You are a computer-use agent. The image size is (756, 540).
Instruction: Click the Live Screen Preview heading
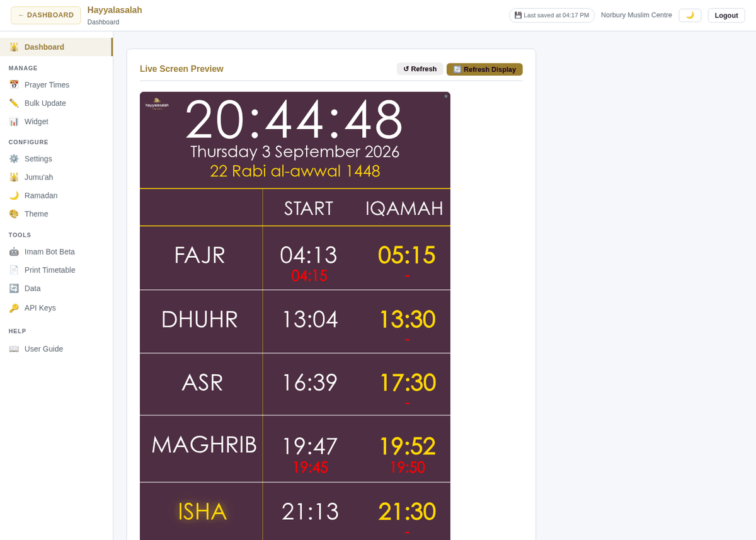(181, 69)
